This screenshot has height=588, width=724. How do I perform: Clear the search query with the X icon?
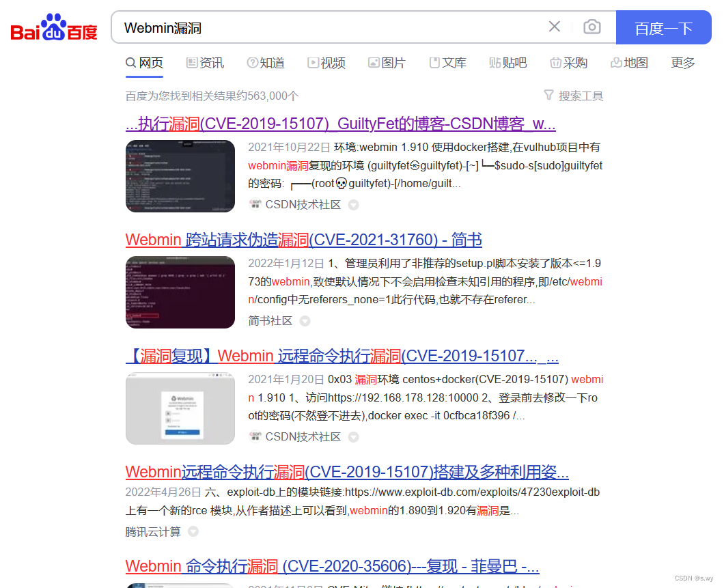tap(554, 26)
